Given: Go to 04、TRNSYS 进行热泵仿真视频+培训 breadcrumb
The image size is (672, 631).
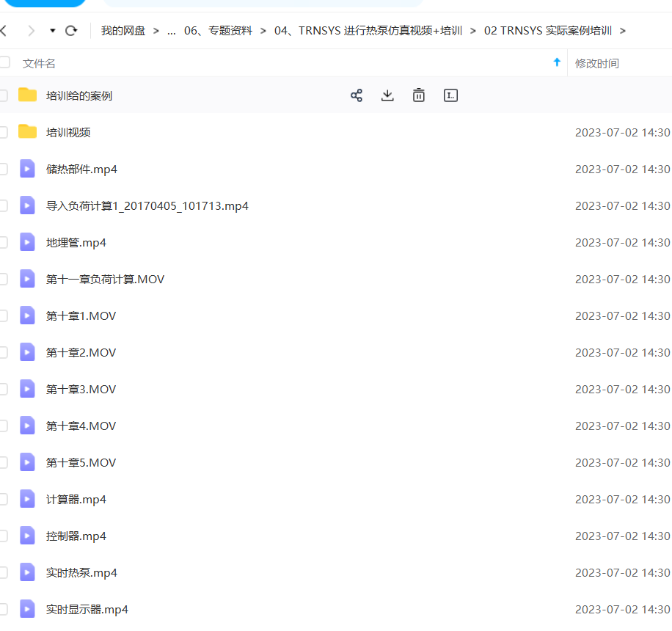Looking at the screenshot, I should coord(368,31).
